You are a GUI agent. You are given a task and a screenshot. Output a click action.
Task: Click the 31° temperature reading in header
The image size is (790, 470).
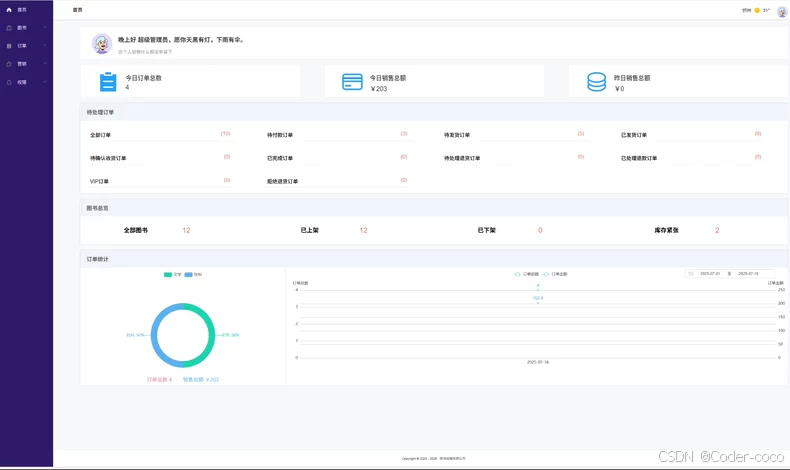click(766, 10)
